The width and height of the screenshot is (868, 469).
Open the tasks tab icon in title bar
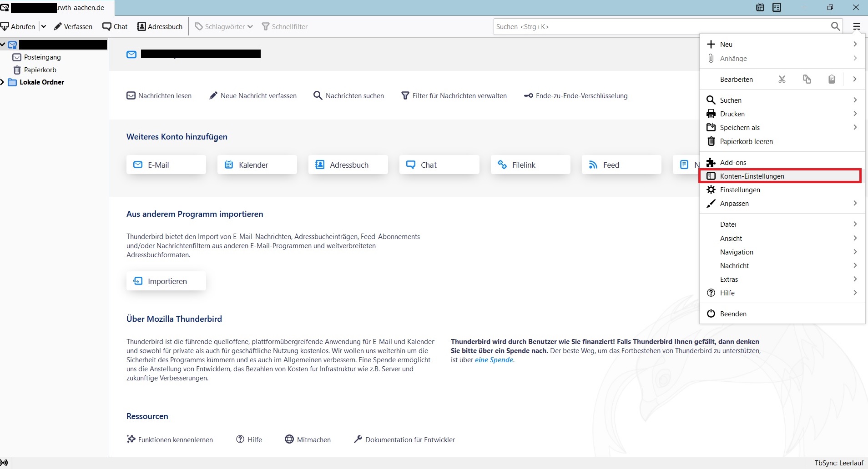coord(777,7)
